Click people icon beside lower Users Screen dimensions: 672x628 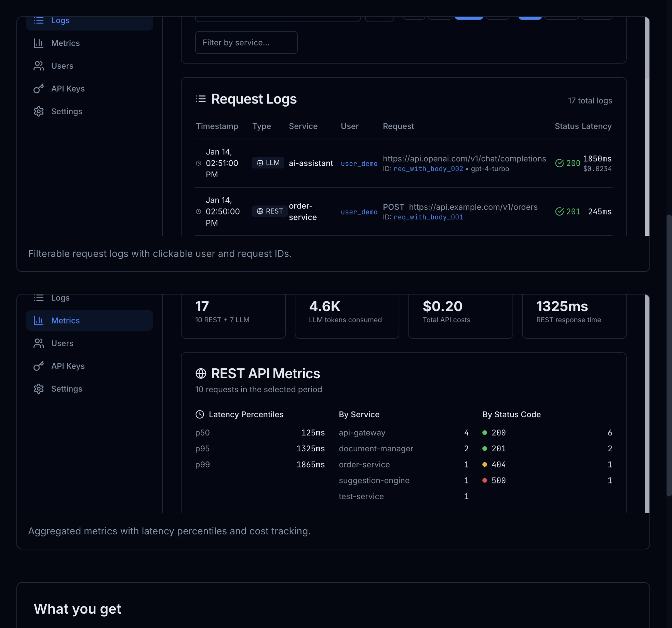tap(39, 343)
